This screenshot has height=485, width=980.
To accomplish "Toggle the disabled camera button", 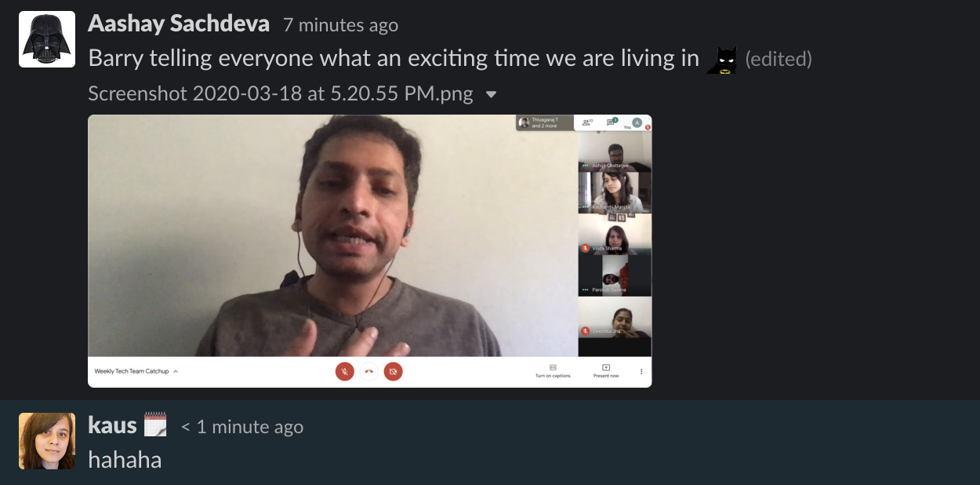I will tap(394, 371).
